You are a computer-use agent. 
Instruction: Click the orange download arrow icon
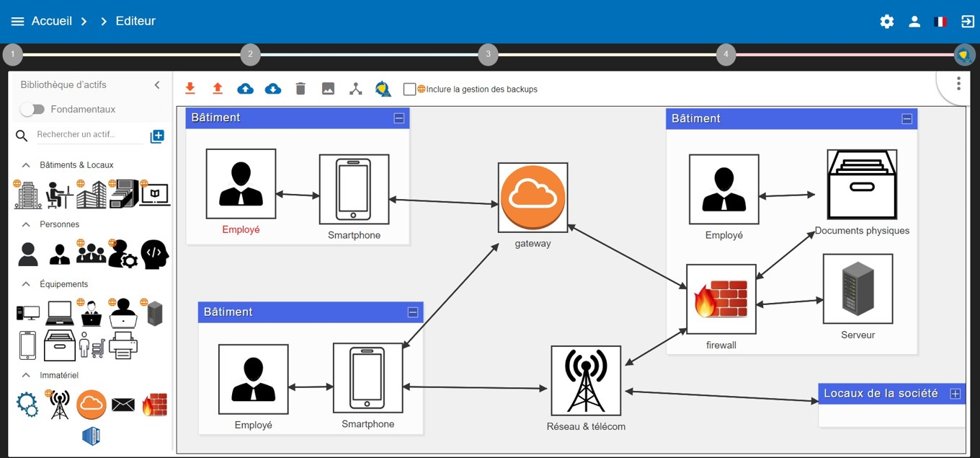190,89
